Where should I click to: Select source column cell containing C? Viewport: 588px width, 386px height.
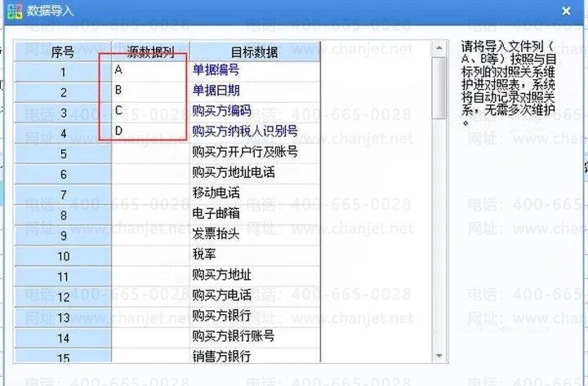(x=151, y=111)
